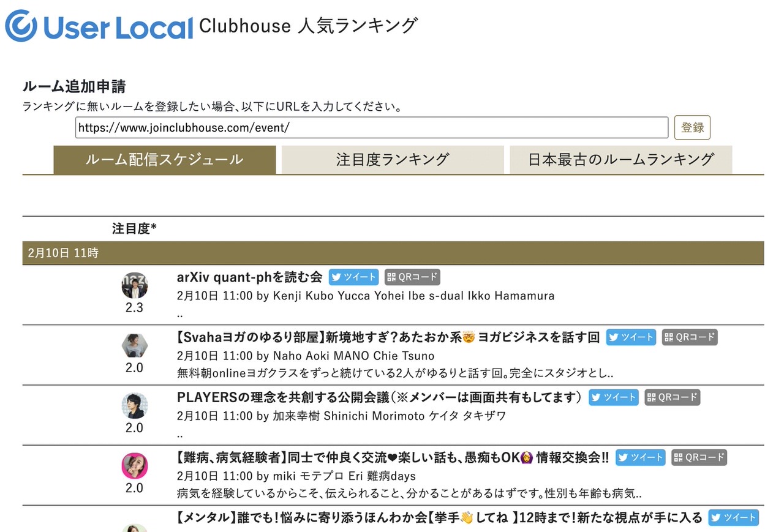Open avatar of arXiv quant-ph room
The image size is (784, 532).
[x=134, y=285]
